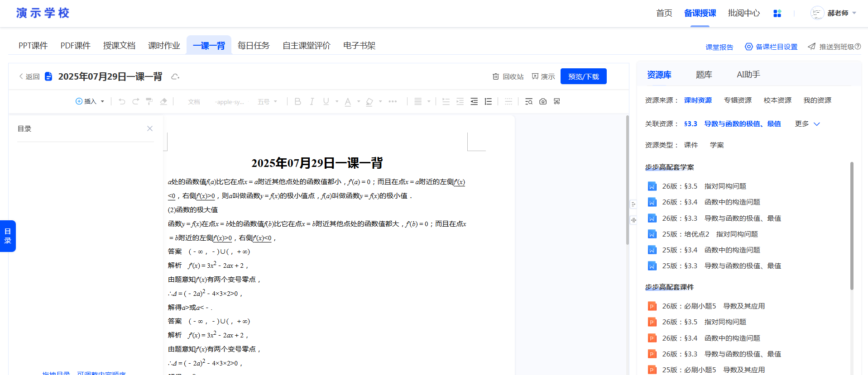The image size is (868, 375).
Task: Open more formatting options ellipsis
Action: click(x=393, y=101)
